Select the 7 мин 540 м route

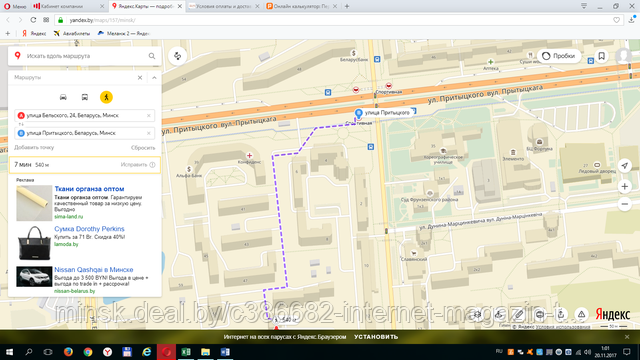click(x=84, y=165)
